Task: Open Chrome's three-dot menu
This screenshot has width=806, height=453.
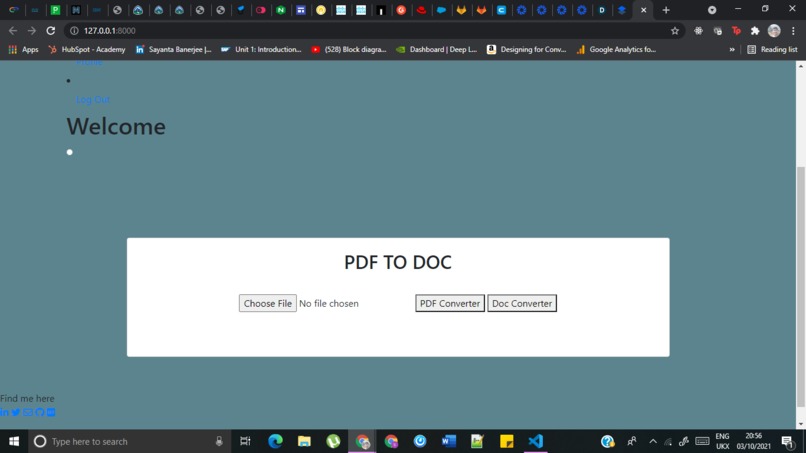Action: tap(793, 31)
